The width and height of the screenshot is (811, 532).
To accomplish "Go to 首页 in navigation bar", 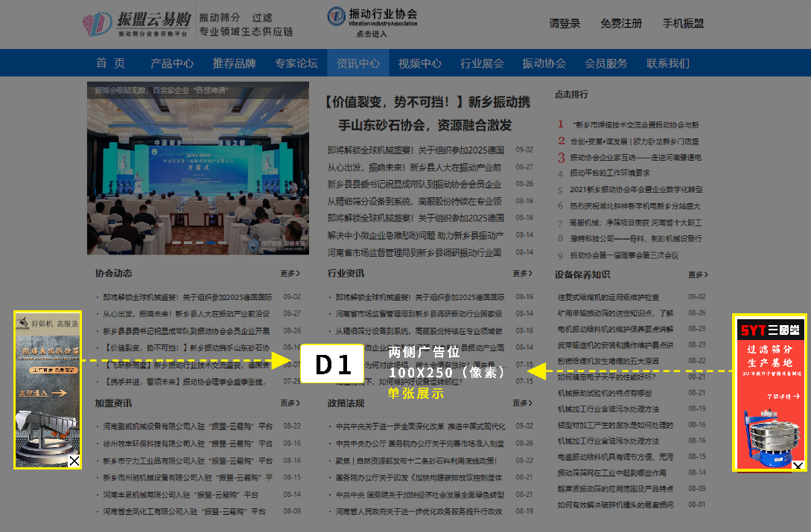I will pyautogui.click(x=110, y=63).
